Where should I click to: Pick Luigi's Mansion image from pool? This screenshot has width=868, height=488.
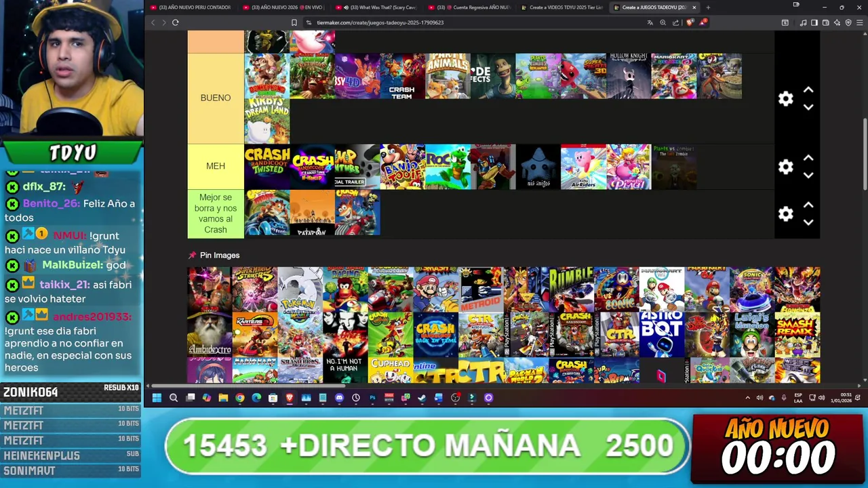point(751,334)
